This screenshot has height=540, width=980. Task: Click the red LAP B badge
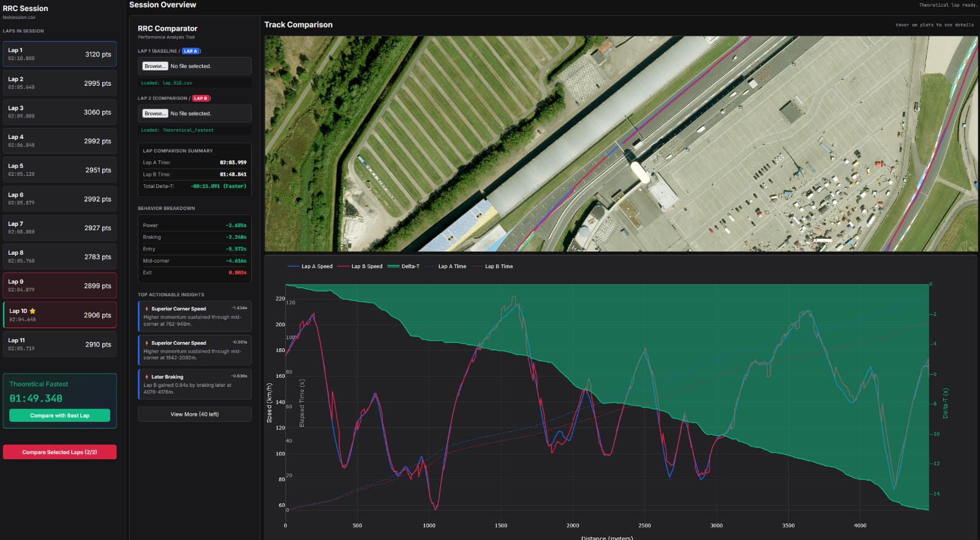point(201,98)
